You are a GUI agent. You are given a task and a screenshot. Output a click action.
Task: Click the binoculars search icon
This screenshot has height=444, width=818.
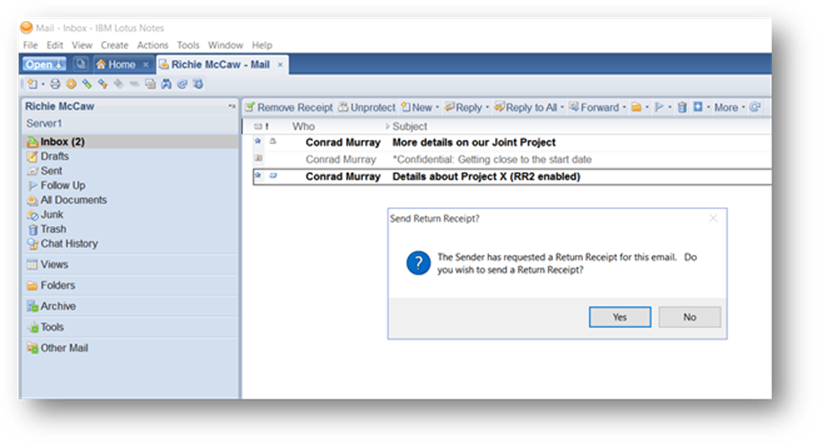point(166,84)
